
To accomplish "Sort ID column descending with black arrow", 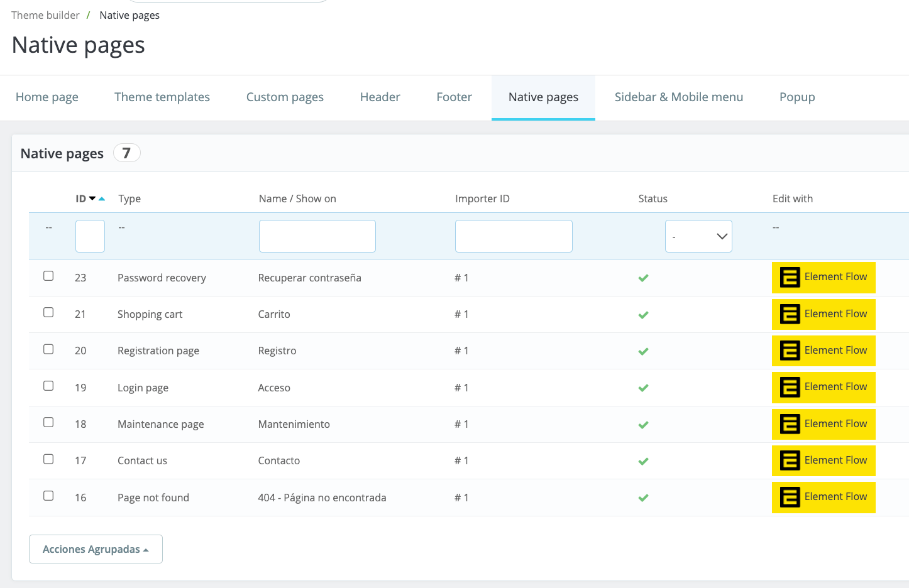I will [92, 199].
